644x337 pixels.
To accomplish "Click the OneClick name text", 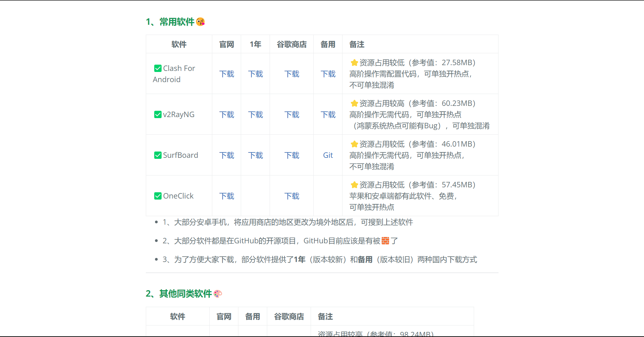I will tap(178, 196).
